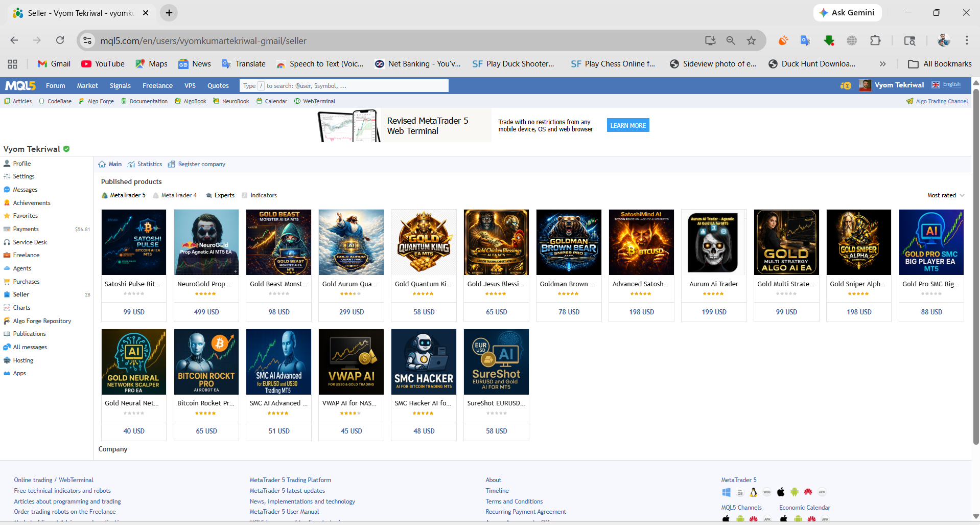Click the Service Desk headset icon
The width and height of the screenshot is (980, 525).
7,242
